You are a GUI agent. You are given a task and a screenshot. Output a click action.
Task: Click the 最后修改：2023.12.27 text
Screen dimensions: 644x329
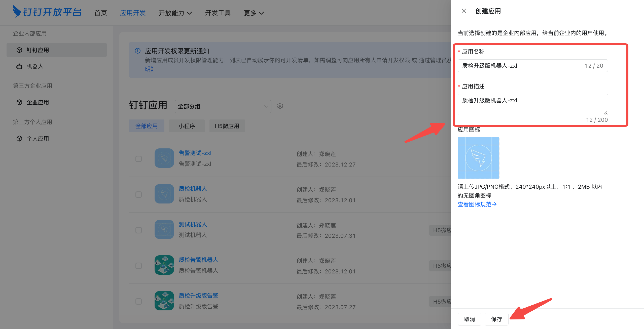[x=326, y=164]
